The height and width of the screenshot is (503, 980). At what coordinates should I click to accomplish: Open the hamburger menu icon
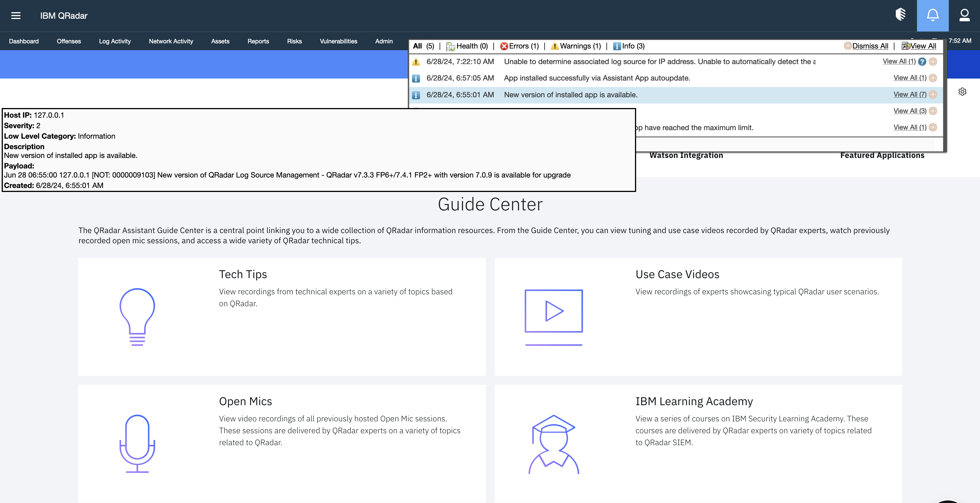[x=16, y=16]
